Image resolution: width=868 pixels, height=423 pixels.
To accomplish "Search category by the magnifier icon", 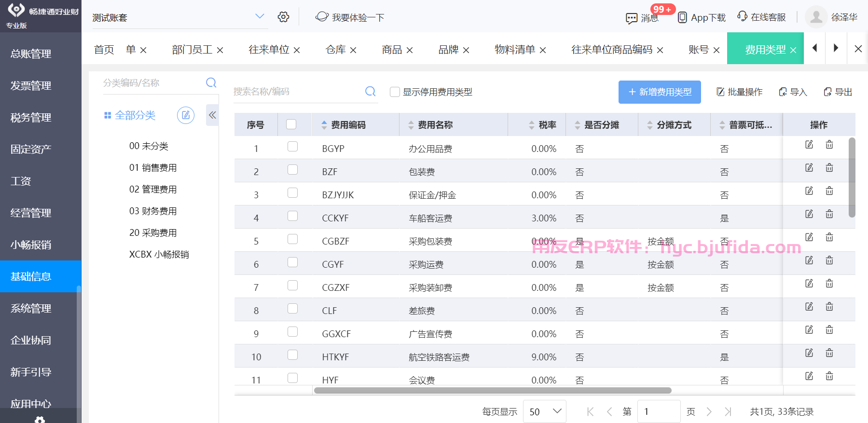I will [x=211, y=82].
